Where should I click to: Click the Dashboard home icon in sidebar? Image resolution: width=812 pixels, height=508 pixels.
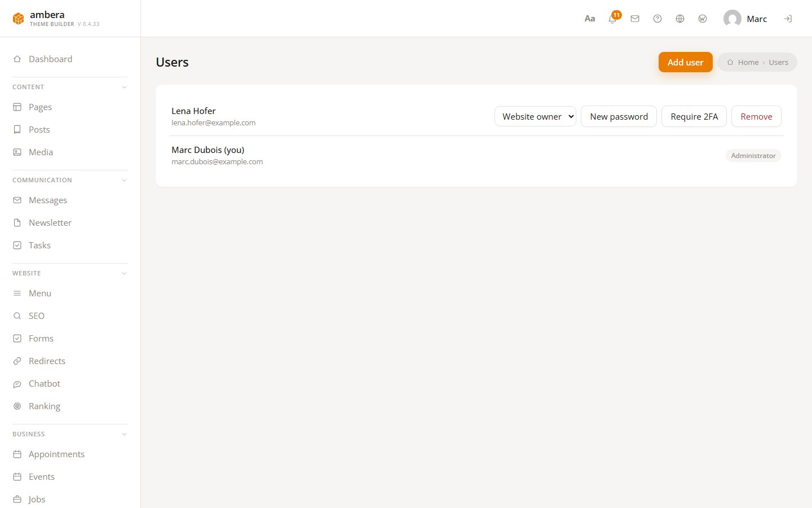tap(17, 59)
